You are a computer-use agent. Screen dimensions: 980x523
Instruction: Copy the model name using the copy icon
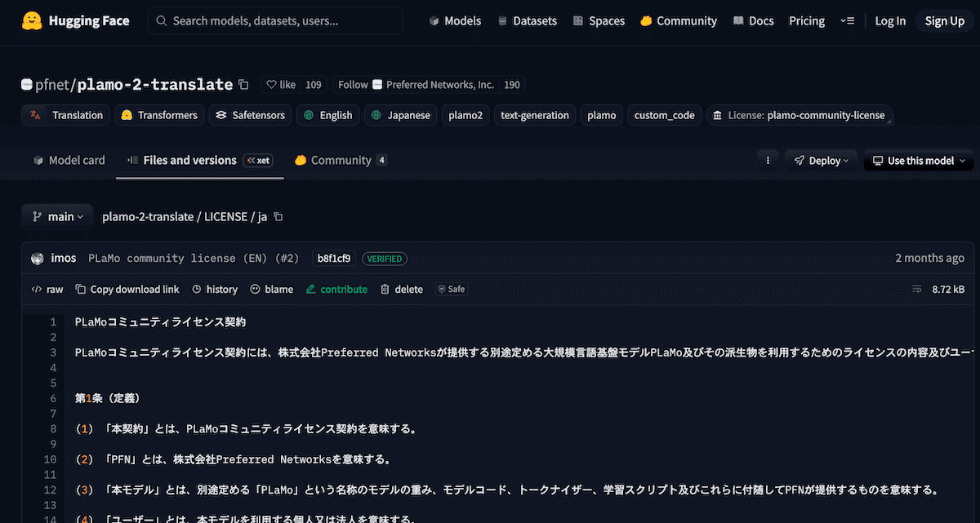coord(243,84)
